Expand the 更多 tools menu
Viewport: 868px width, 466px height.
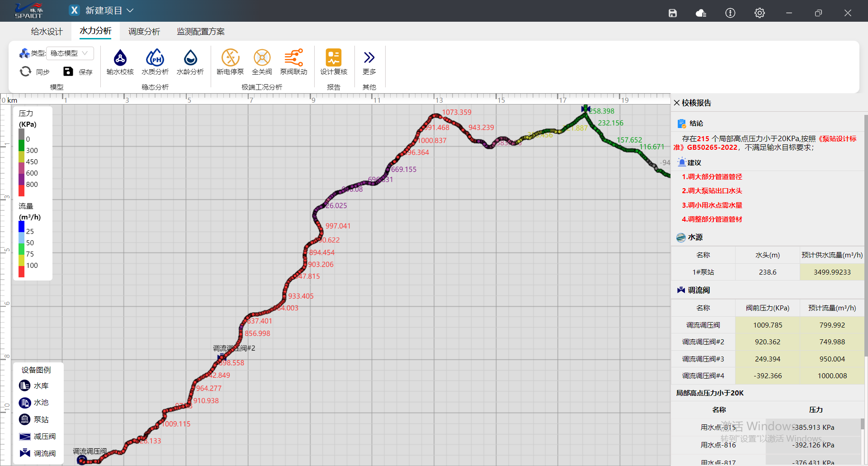(369, 62)
